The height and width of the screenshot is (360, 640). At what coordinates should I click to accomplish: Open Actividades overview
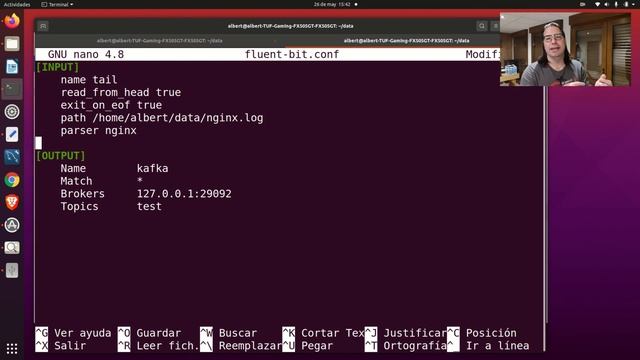click(17, 4)
